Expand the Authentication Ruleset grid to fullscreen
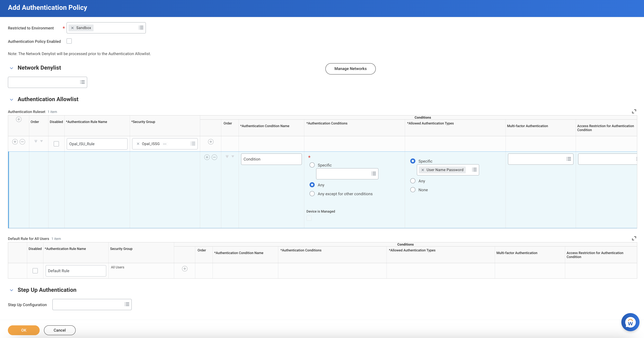The width and height of the screenshot is (644, 338). (634, 111)
